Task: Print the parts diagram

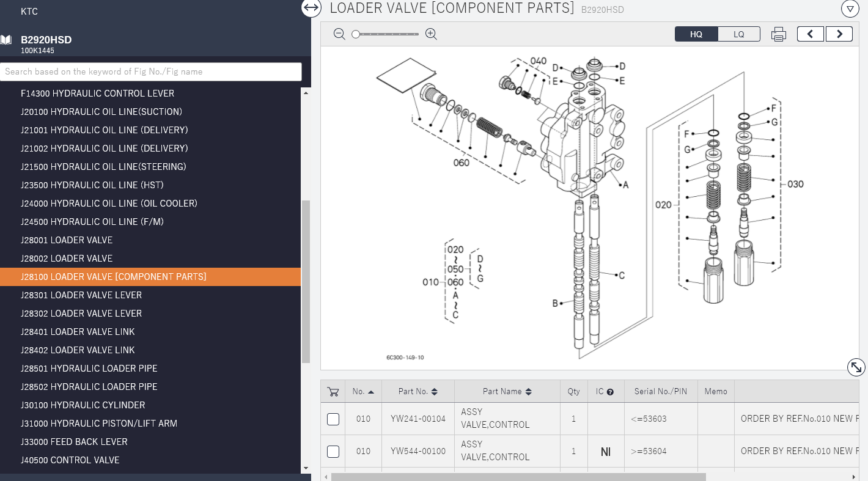Action: coord(778,34)
